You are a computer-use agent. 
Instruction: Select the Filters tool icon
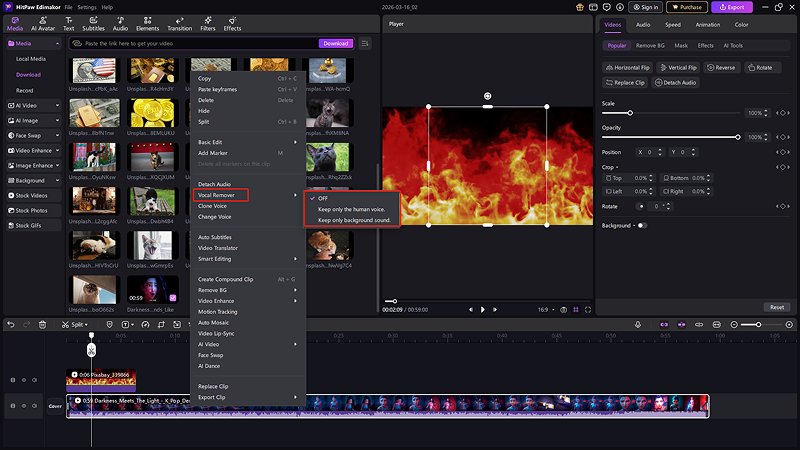[208, 22]
